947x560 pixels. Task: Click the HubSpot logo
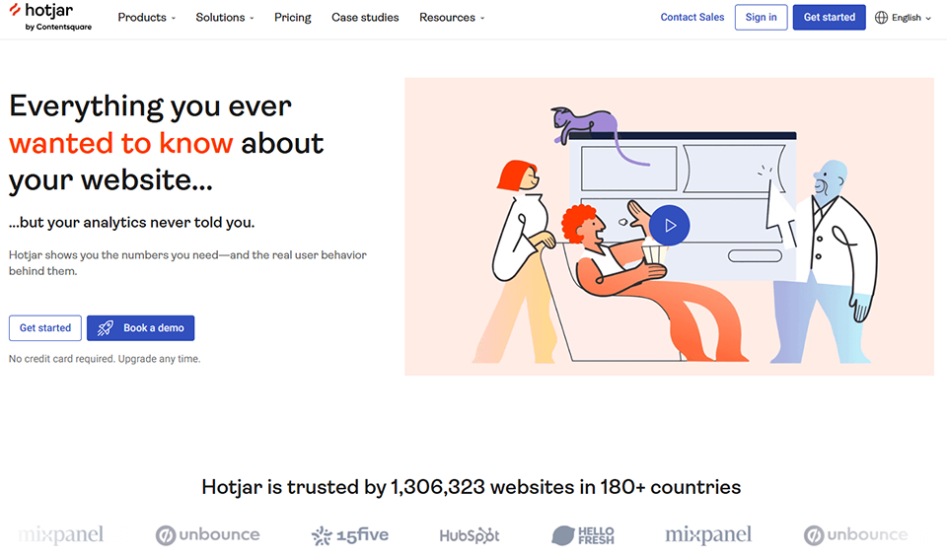pyautogui.click(x=470, y=535)
